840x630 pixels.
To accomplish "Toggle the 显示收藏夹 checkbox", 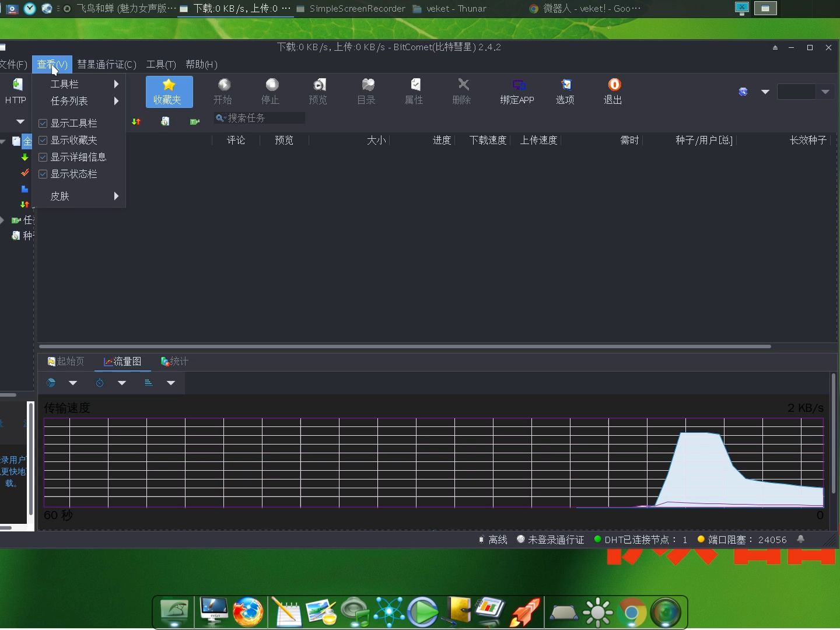I will (43, 140).
